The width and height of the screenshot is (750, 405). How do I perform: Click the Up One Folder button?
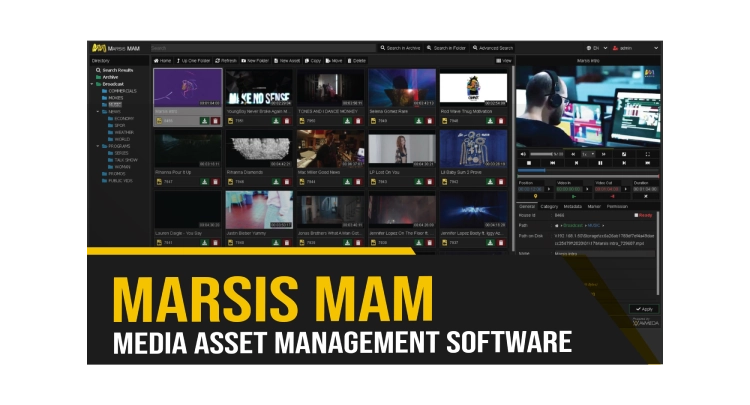[194, 61]
